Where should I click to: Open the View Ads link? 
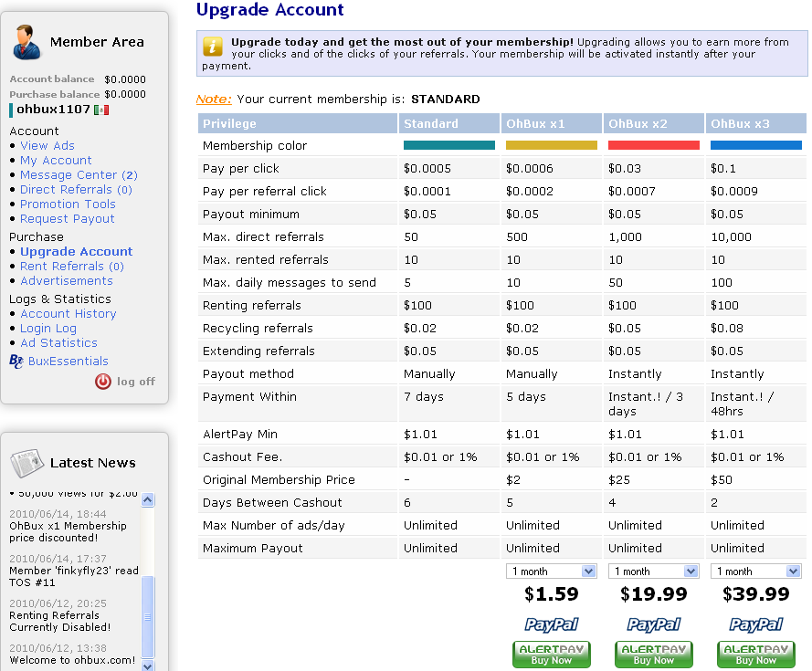(x=47, y=145)
